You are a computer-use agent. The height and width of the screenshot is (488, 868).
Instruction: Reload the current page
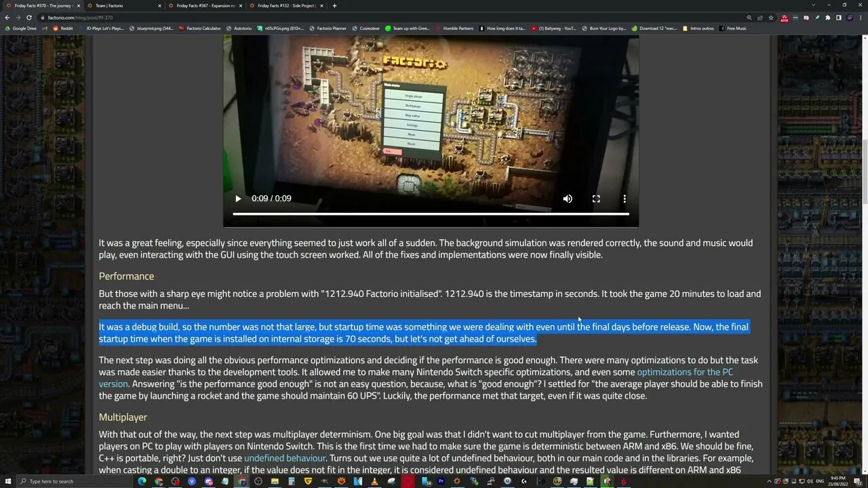point(28,17)
